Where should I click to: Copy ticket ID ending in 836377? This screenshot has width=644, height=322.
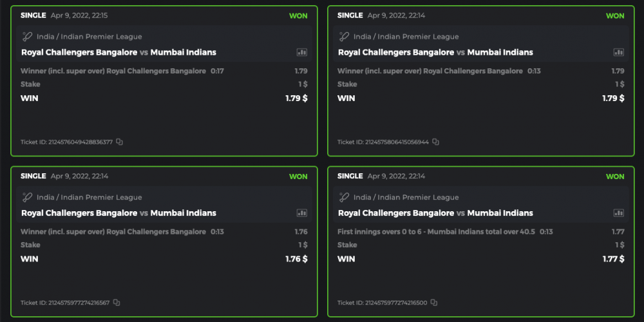pos(119,142)
